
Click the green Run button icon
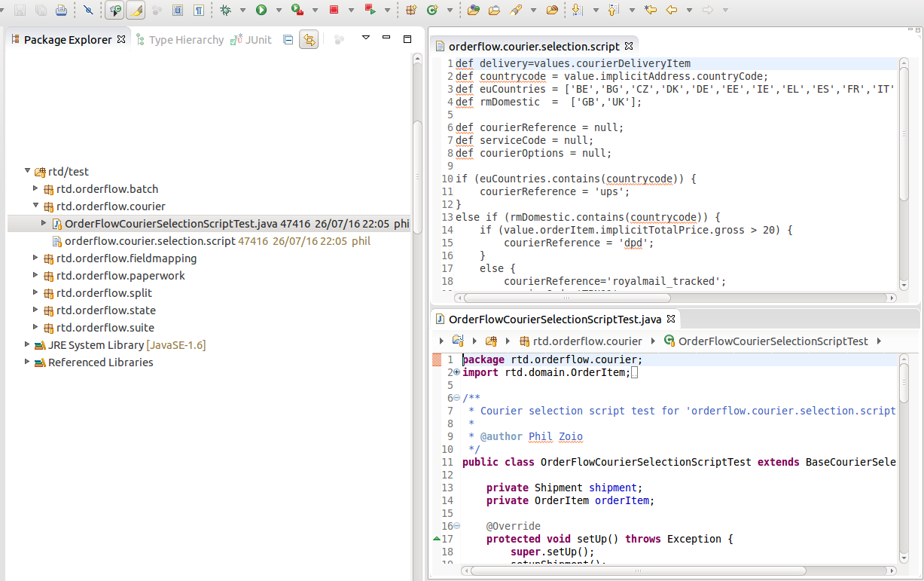coord(261,10)
